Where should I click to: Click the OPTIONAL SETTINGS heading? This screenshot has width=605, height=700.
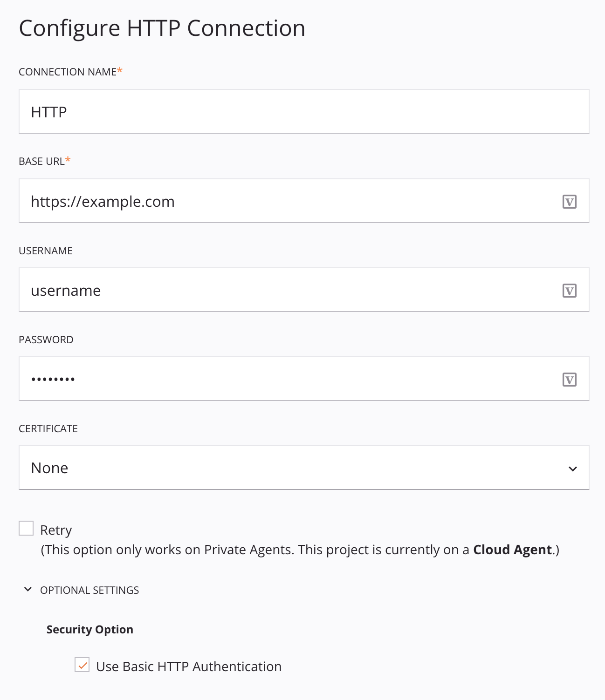[x=89, y=590]
